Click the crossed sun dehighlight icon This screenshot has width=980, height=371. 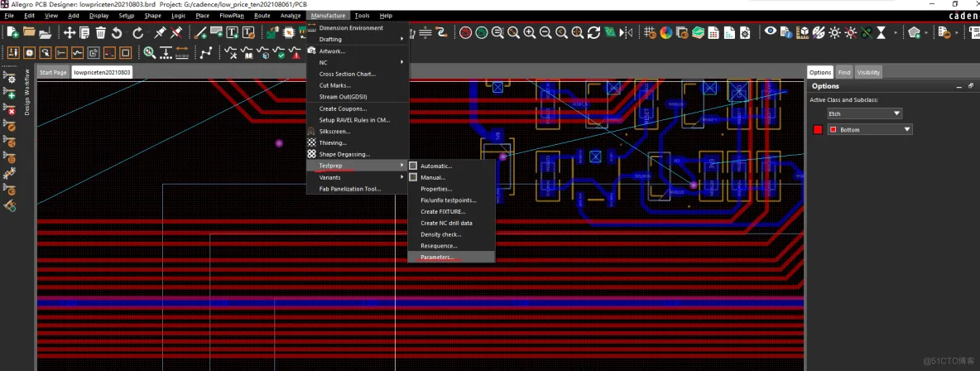point(851,32)
